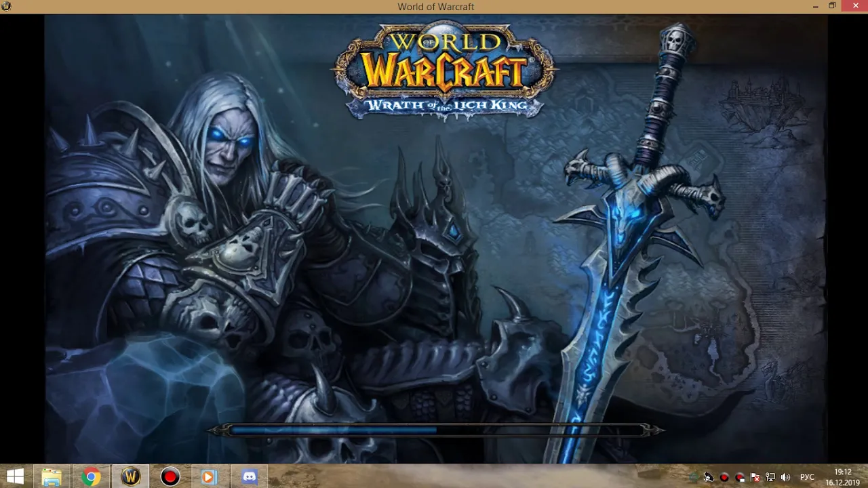
Task: Click the WoW icon in the title bar
Action: click(x=7, y=6)
